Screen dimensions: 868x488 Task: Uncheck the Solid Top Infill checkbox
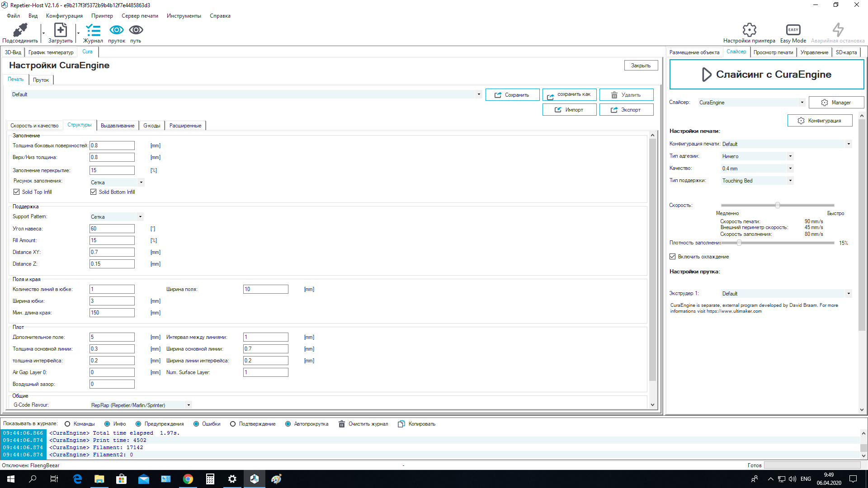[17, 192]
